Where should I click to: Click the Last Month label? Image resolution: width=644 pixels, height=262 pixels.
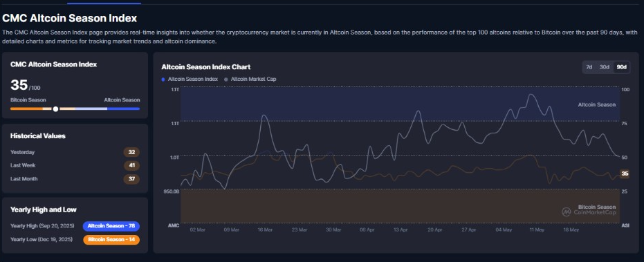pyautogui.click(x=24, y=179)
